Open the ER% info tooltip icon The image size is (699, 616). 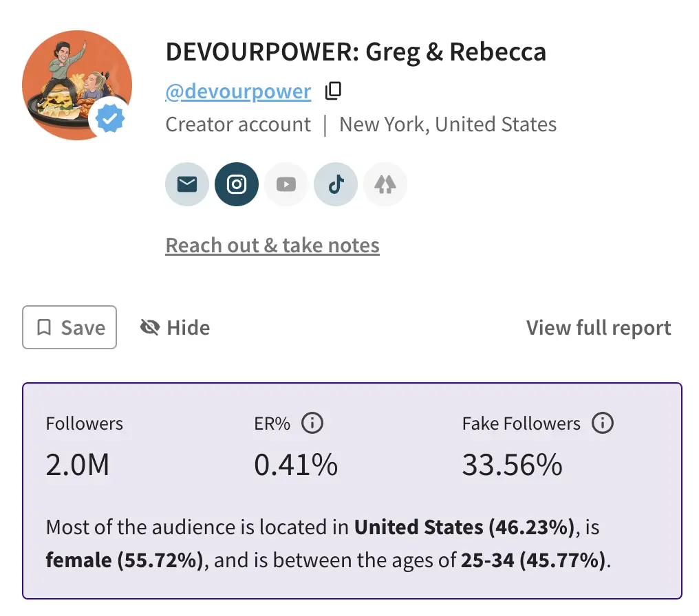313,423
